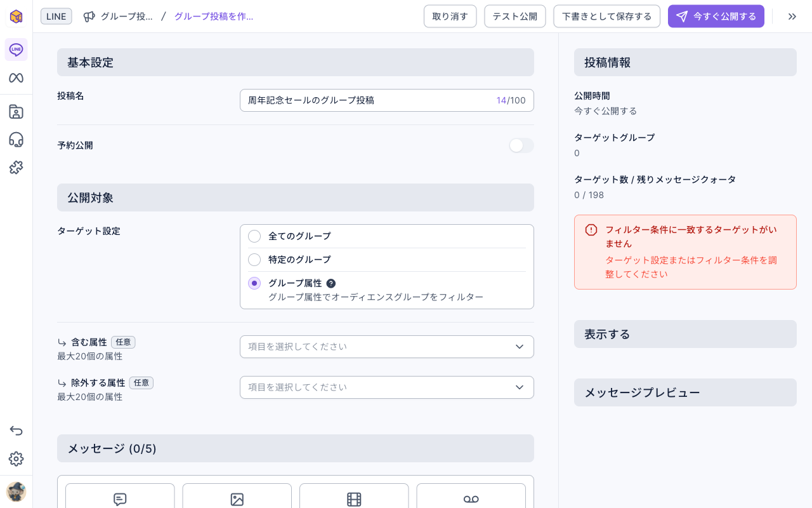This screenshot has height=508, width=812.
Task: Open the 含む属性 dropdown
Action: coord(387,347)
